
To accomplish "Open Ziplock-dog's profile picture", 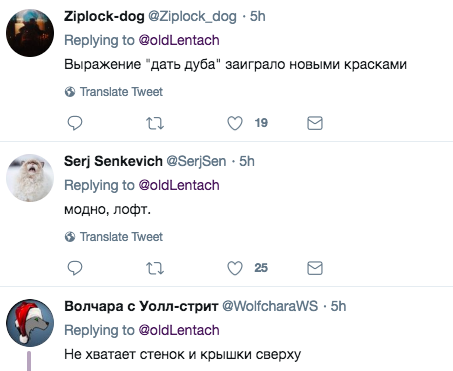I will pyautogui.click(x=30, y=33).
